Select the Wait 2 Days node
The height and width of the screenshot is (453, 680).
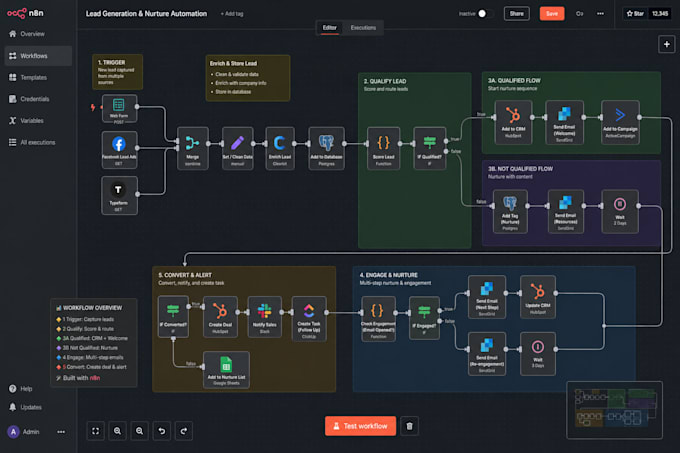coord(620,211)
